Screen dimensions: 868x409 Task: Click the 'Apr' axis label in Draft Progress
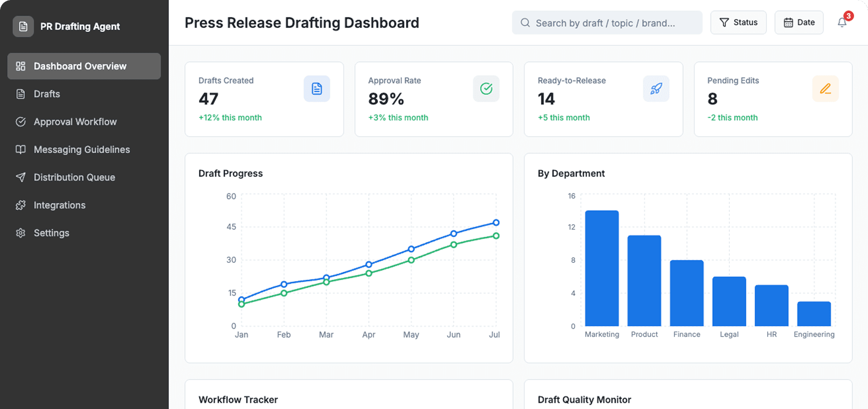(369, 335)
